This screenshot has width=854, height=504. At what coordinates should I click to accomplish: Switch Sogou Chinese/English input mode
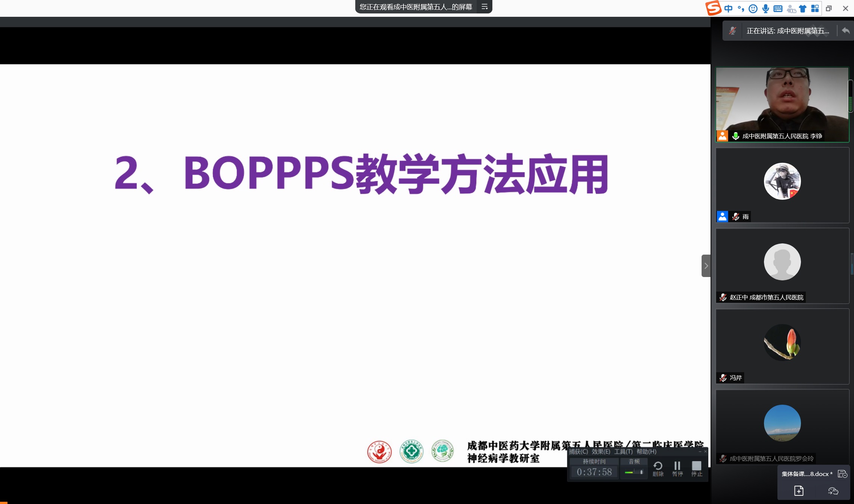(x=728, y=9)
